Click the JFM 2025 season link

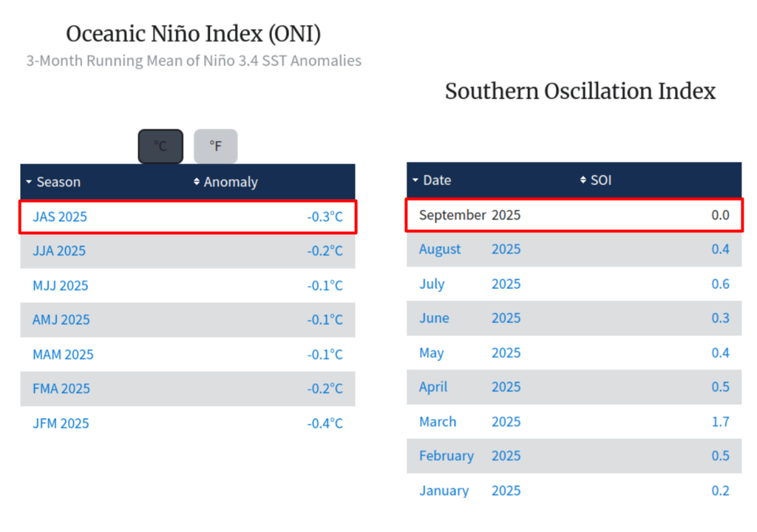pos(59,423)
